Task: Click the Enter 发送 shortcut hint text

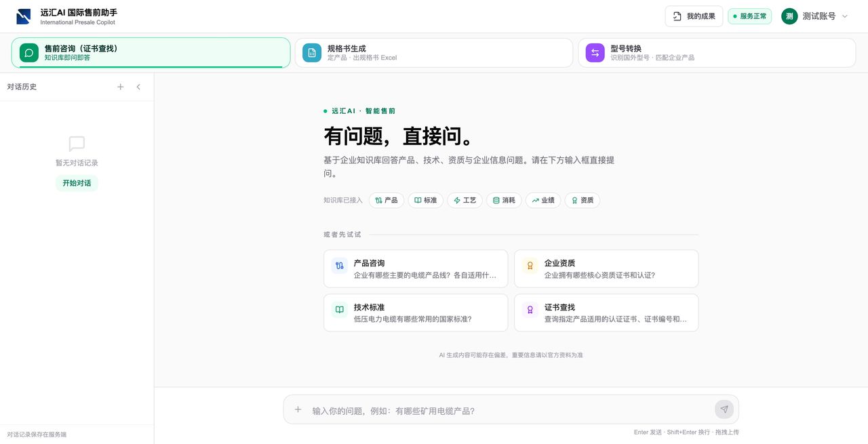Action: pos(648,432)
